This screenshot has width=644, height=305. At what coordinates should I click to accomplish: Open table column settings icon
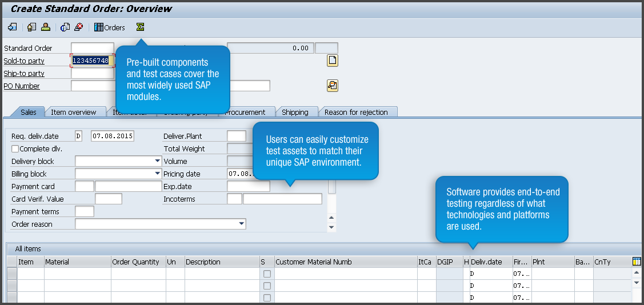pyautogui.click(x=637, y=262)
